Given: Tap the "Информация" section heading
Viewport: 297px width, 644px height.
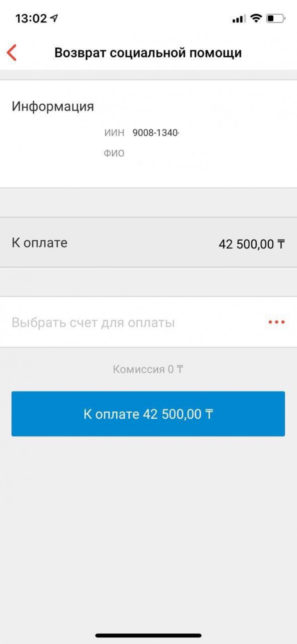Looking at the screenshot, I should [x=53, y=106].
